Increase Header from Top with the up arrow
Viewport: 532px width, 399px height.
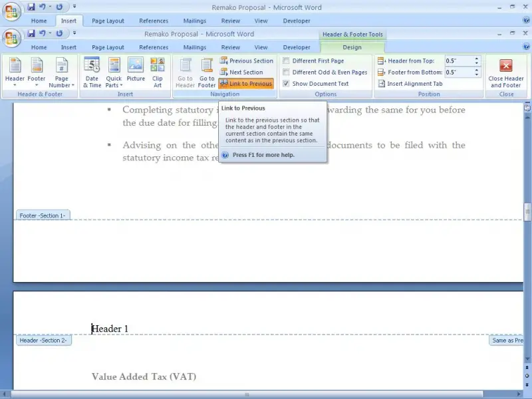(x=477, y=59)
